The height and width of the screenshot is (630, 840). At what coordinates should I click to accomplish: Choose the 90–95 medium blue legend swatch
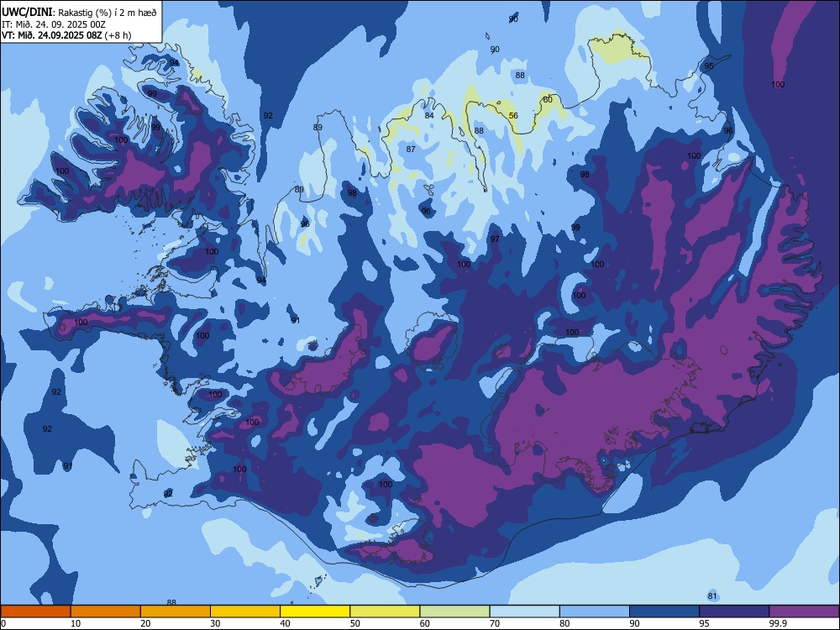[664, 612]
